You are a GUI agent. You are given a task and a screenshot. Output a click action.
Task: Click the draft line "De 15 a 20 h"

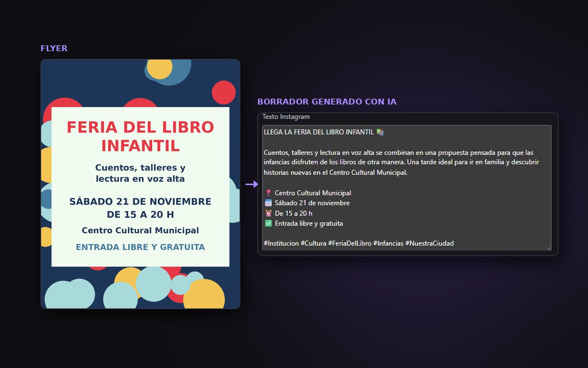coord(294,213)
